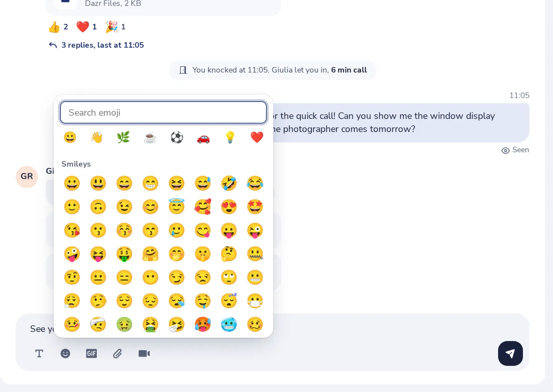Click the Search emoji input field
Screen dimensions: 553x392
pos(163,113)
